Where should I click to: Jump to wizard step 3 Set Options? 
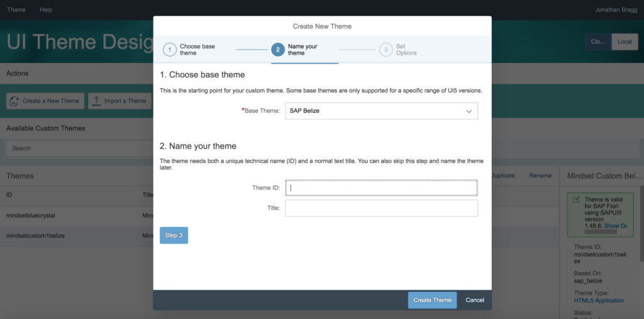tap(398, 50)
